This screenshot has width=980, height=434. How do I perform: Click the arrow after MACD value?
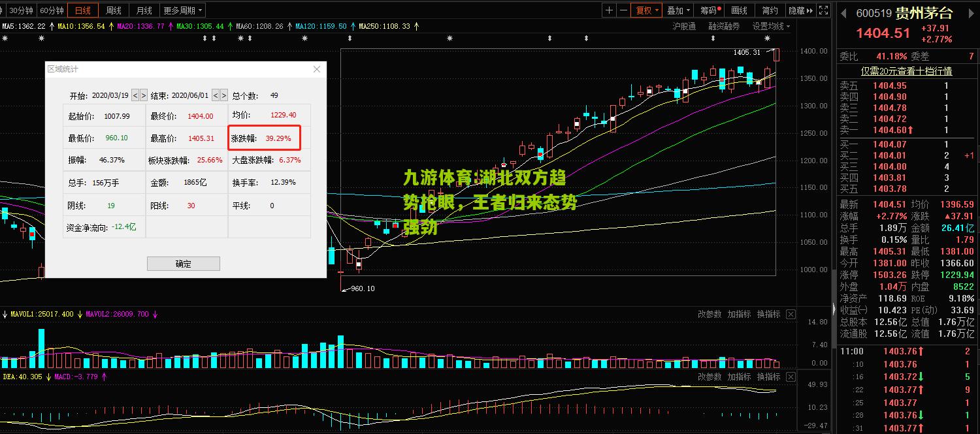[103, 377]
